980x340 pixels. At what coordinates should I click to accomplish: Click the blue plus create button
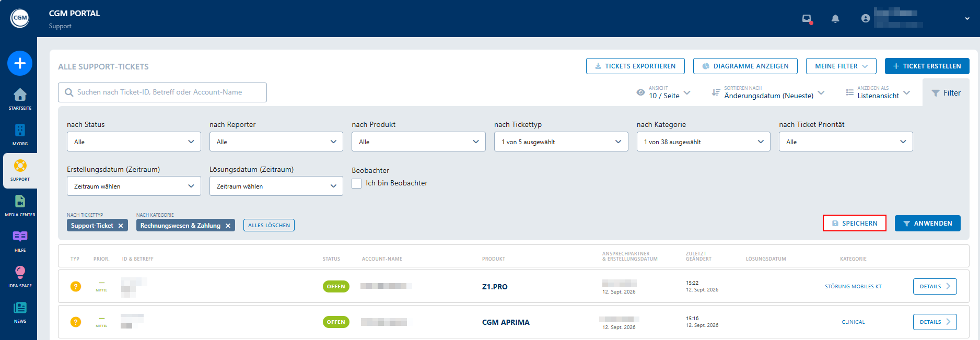tap(20, 63)
